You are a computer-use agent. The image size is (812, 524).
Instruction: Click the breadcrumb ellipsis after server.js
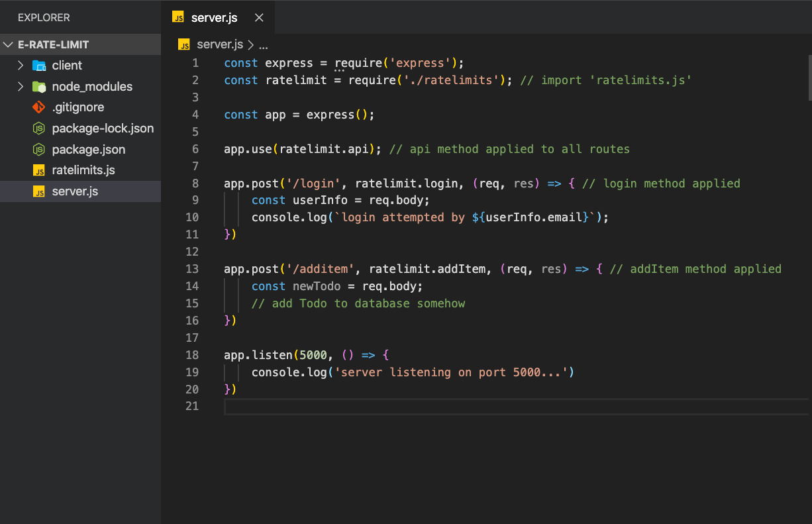pos(263,45)
